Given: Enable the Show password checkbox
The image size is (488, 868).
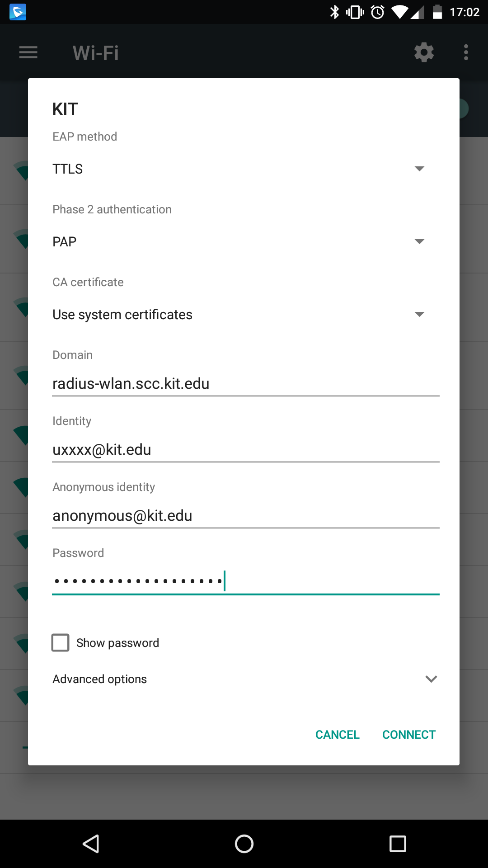Looking at the screenshot, I should pos(61,642).
